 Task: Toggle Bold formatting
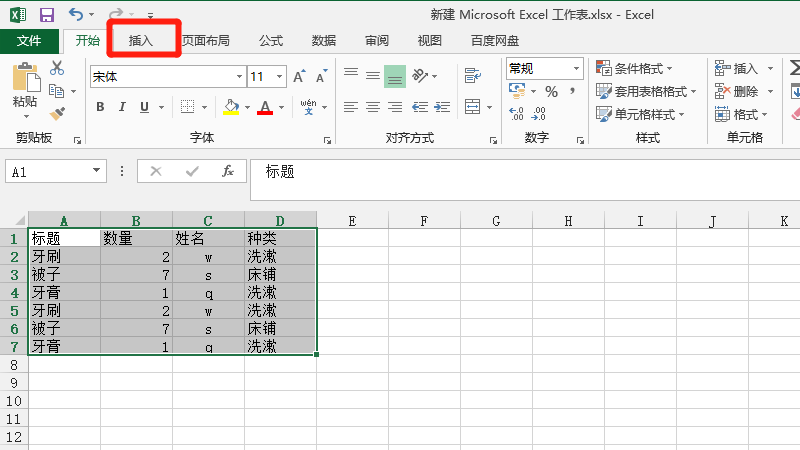pyautogui.click(x=99, y=107)
